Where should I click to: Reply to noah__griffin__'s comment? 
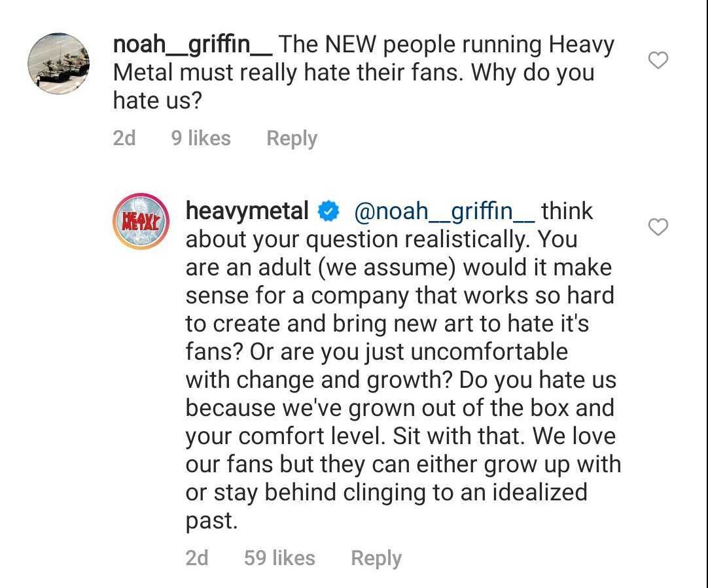pyautogui.click(x=291, y=138)
